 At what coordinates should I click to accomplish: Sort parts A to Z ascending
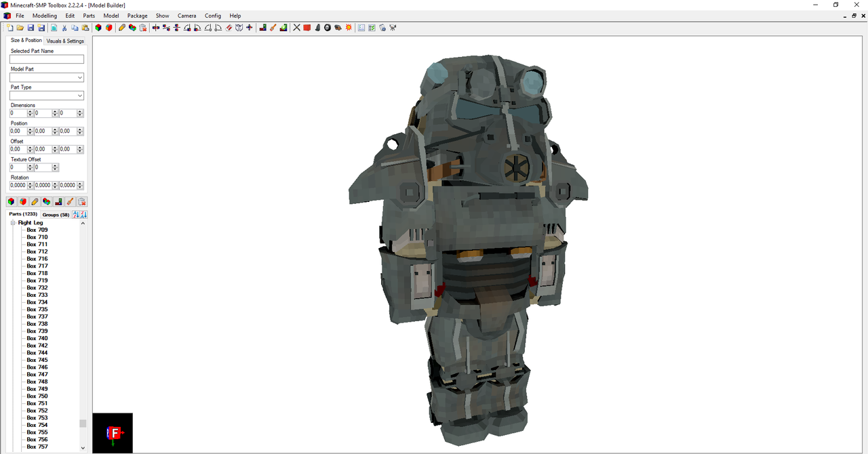tap(76, 214)
